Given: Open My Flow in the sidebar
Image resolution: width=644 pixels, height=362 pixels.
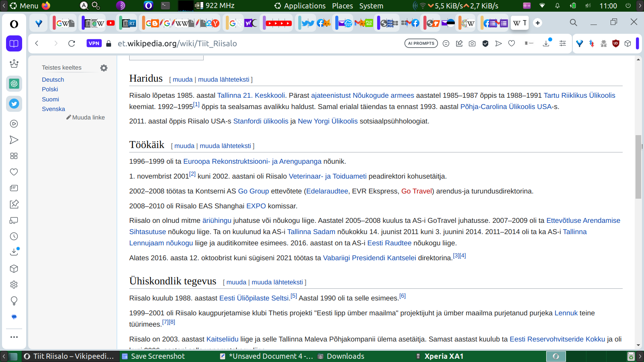Looking at the screenshot, I should pos(14,140).
